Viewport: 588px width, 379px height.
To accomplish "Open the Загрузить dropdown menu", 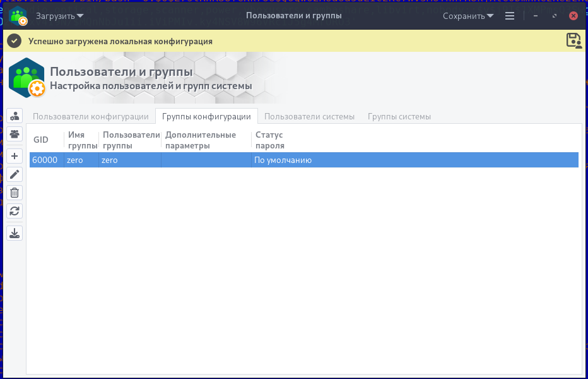I will tap(60, 16).
